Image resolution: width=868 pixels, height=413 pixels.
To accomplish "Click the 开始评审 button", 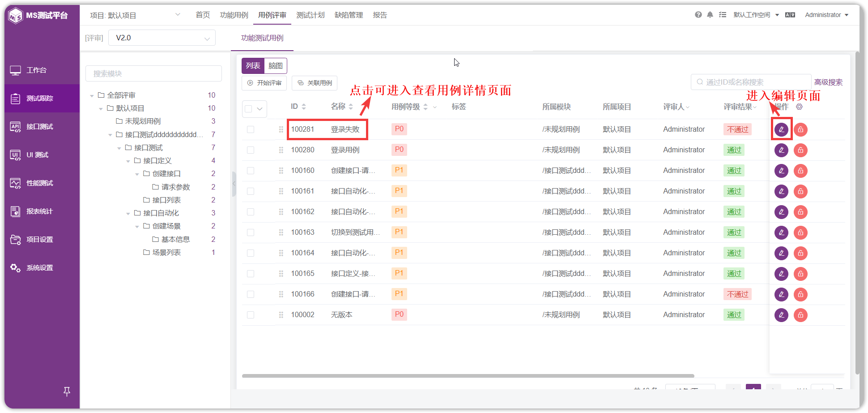I will tap(264, 83).
